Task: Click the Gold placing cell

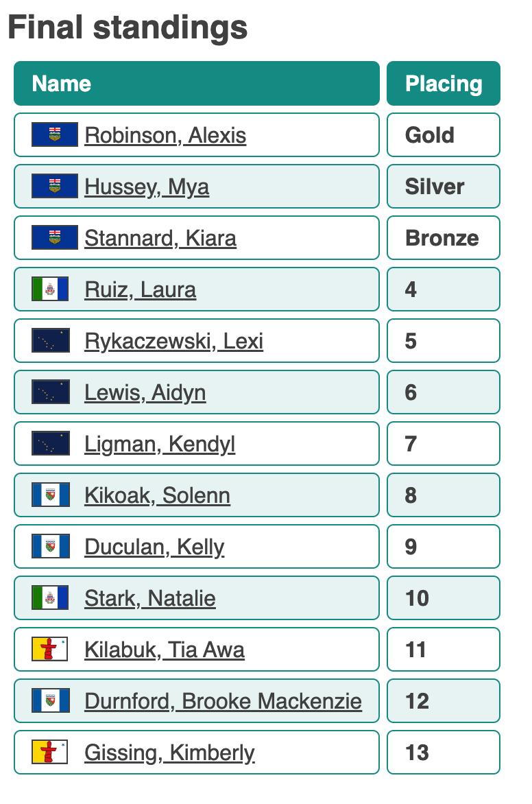Action: 444,135
